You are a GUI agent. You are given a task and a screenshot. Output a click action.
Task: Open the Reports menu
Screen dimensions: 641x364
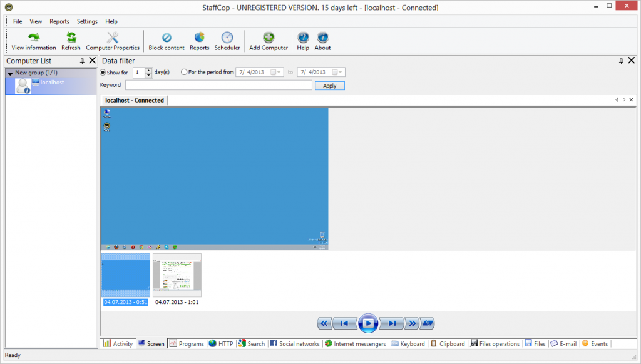coord(59,21)
